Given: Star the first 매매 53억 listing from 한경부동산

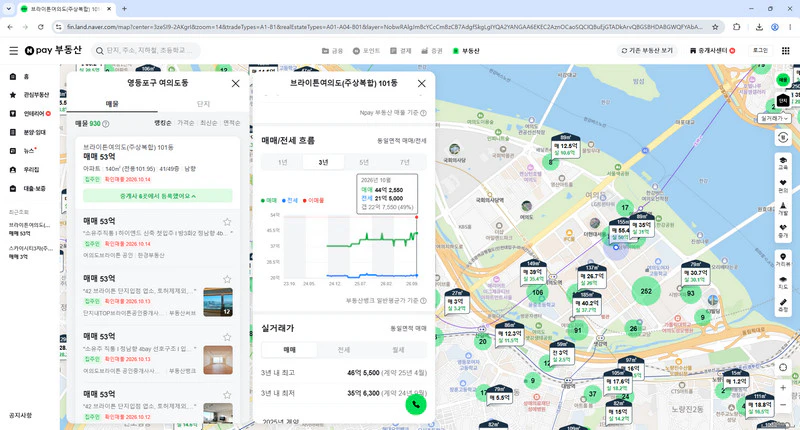Looking at the screenshot, I should pyautogui.click(x=227, y=221).
